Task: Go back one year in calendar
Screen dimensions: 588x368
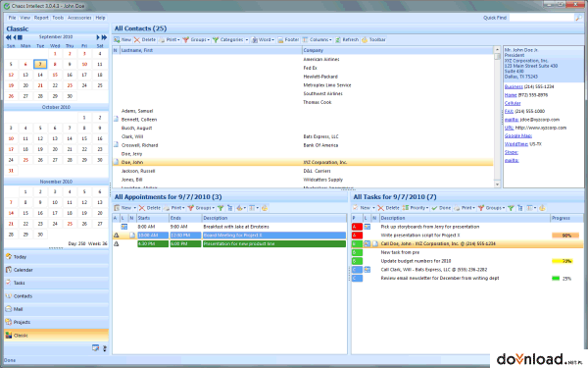Action: coord(8,37)
